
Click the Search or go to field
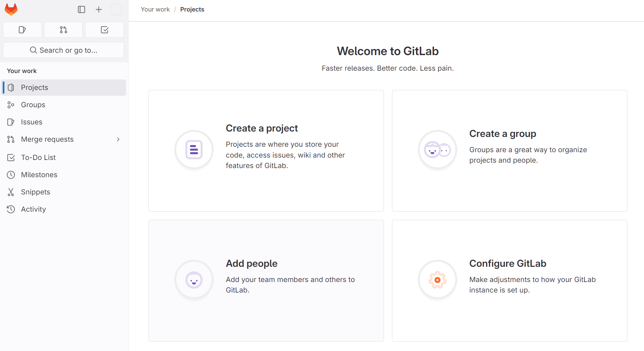click(x=64, y=50)
